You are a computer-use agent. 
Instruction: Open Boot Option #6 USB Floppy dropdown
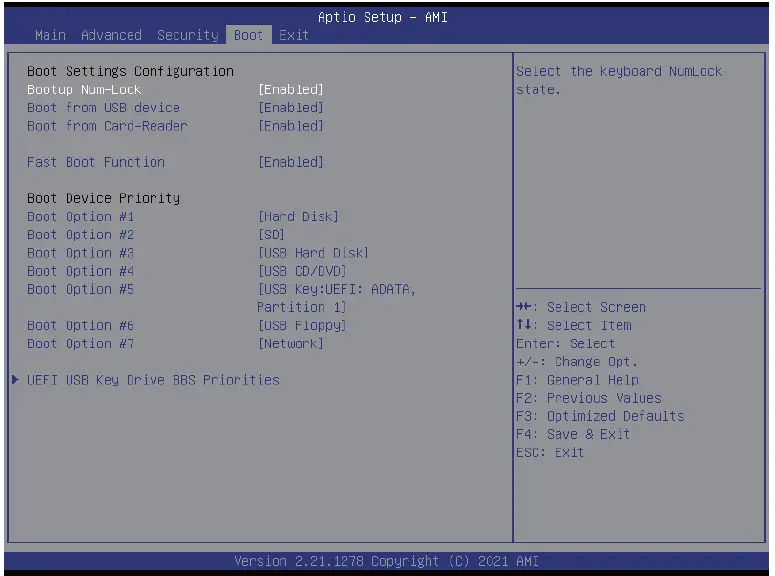pyautogui.click(x=302, y=326)
